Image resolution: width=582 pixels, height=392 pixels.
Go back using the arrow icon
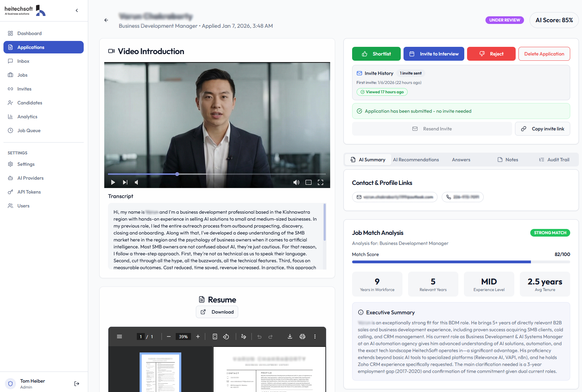pyautogui.click(x=106, y=20)
